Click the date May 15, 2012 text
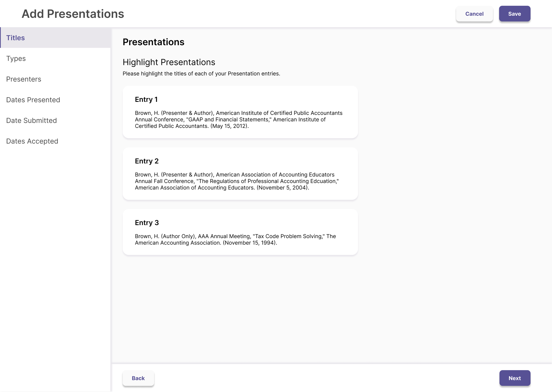552x392 pixels. point(229,126)
